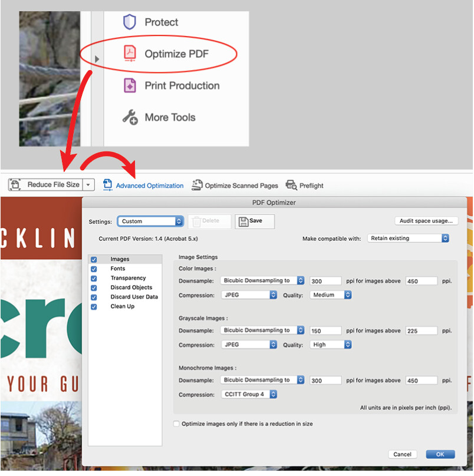Click the More Tools wrench icon
Screen dimensions: 474x476
coord(130,117)
